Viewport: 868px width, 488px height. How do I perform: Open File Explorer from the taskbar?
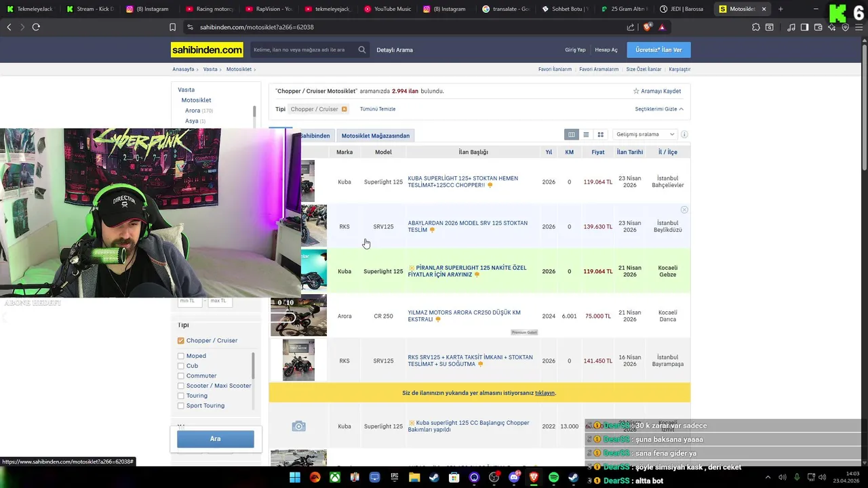point(414,478)
